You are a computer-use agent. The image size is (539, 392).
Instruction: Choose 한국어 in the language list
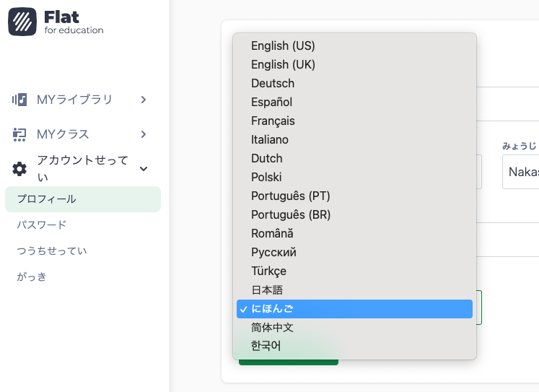(x=266, y=347)
